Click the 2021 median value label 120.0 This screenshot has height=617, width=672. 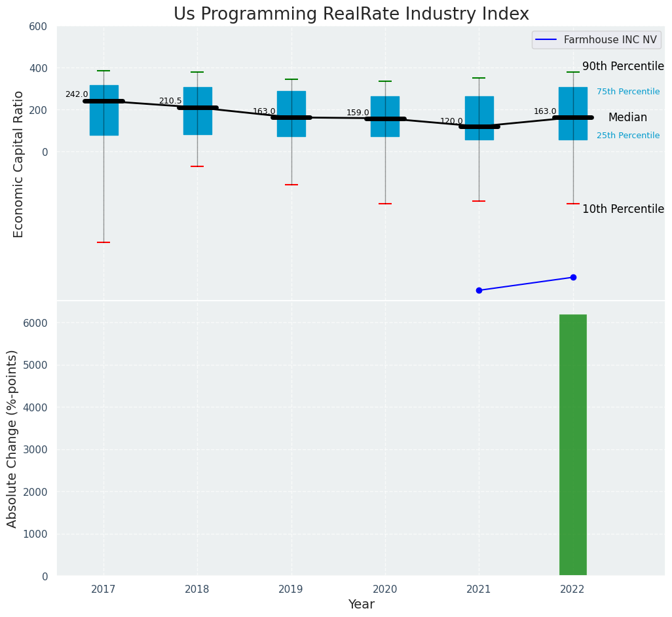(x=451, y=121)
